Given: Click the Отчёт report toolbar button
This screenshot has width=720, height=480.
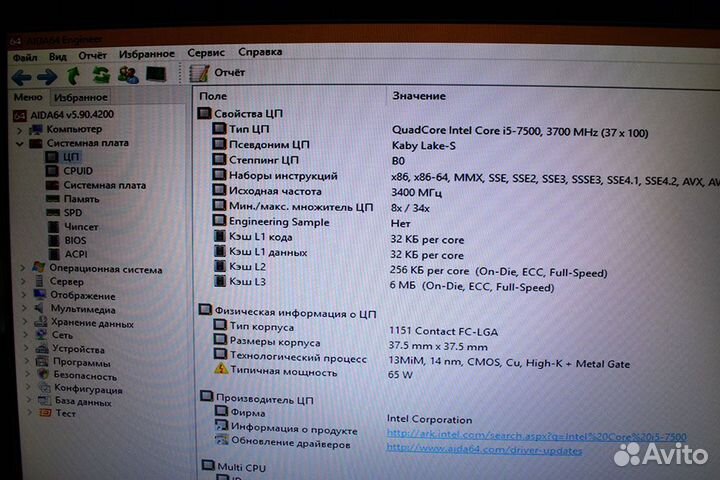Looking at the screenshot, I should pos(218,73).
